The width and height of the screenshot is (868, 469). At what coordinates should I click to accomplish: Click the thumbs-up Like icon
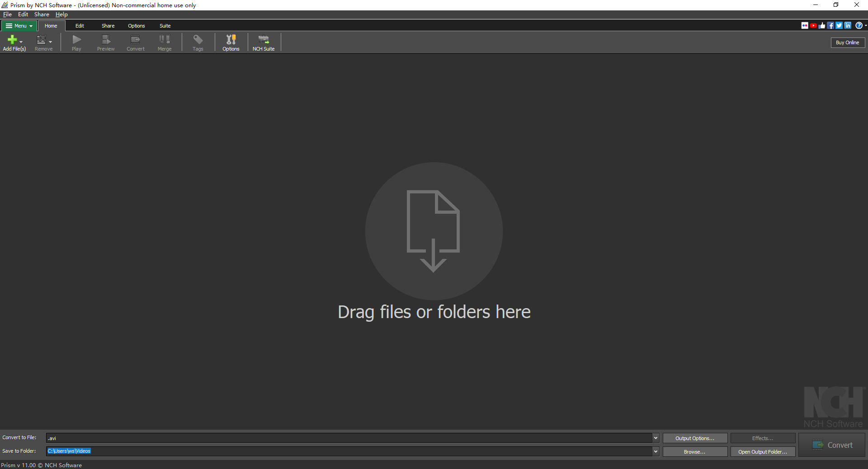pos(822,25)
